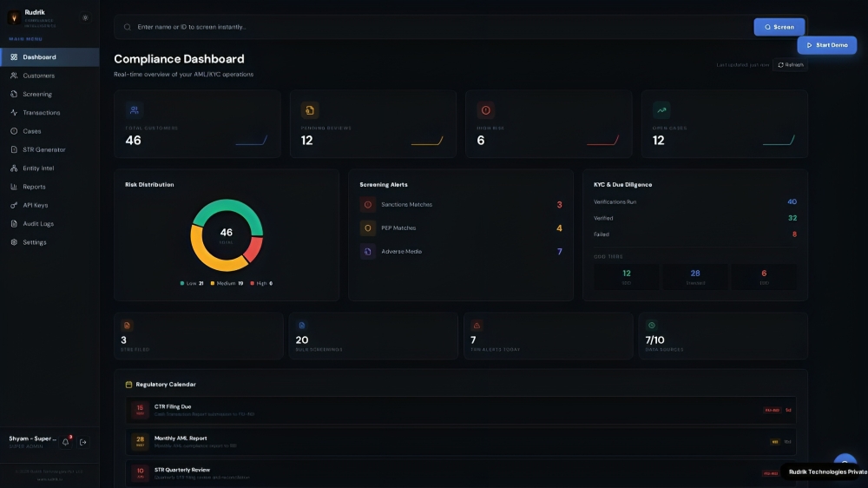The image size is (868, 488).
Task: Click the Settings gear icon in sidebar
Action: click(14, 242)
